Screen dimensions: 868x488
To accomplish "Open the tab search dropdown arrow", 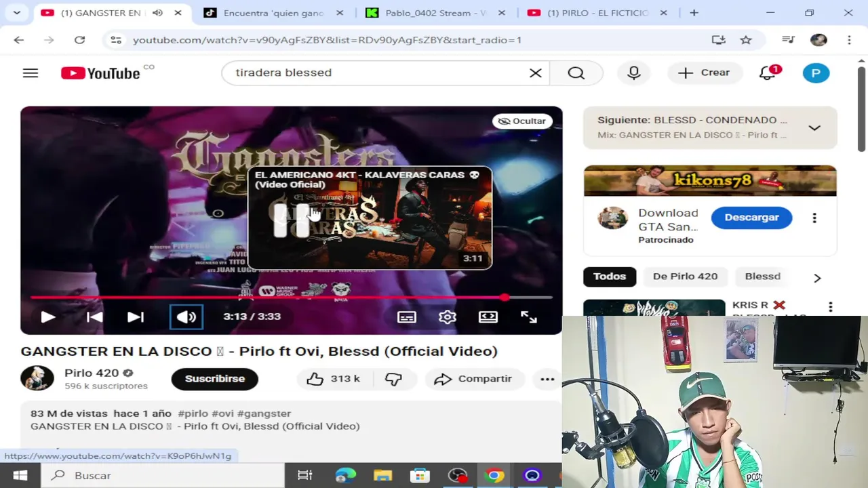I will click(16, 13).
